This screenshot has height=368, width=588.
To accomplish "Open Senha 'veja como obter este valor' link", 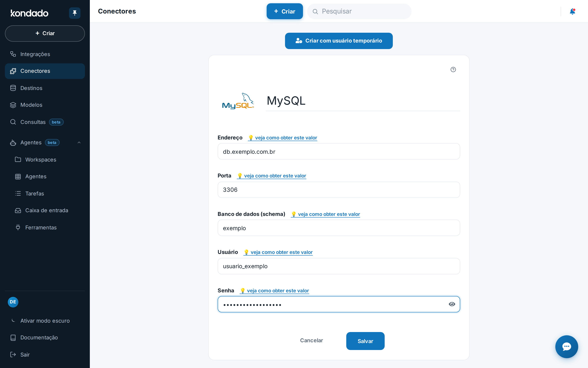I will pyautogui.click(x=274, y=291).
